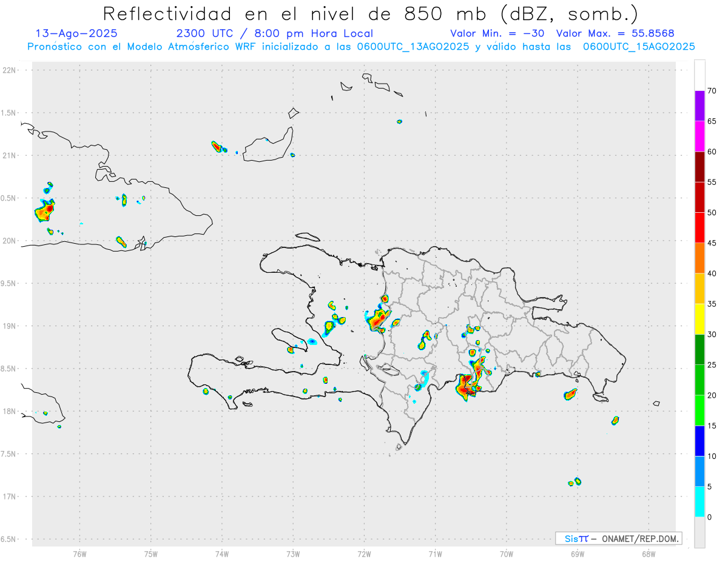Click the longitude label "74W"
This screenshot has height=562, width=728.
pos(221,554)
